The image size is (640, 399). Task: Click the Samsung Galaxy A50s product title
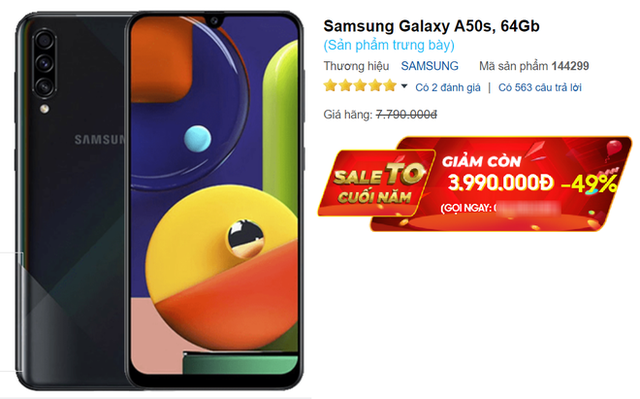click(x=431, y=26)
